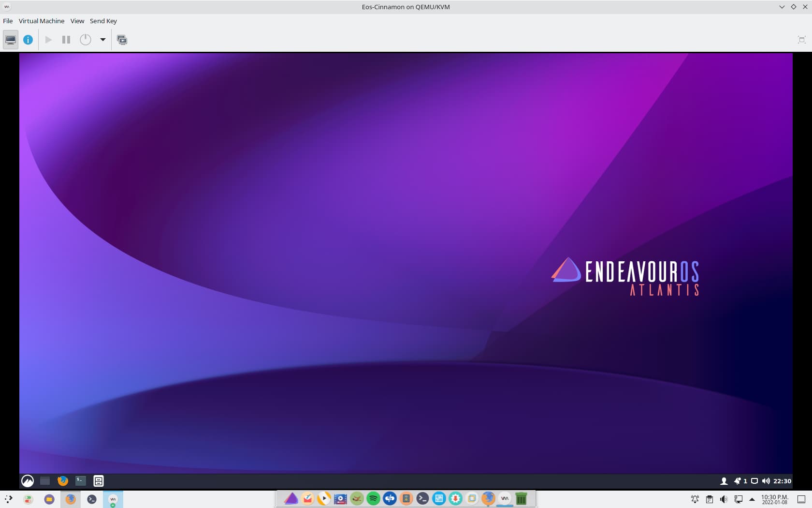The height and width of the screenshot is (508, 812).
Task: Click the shut down power button
Action: coord(86,40)
